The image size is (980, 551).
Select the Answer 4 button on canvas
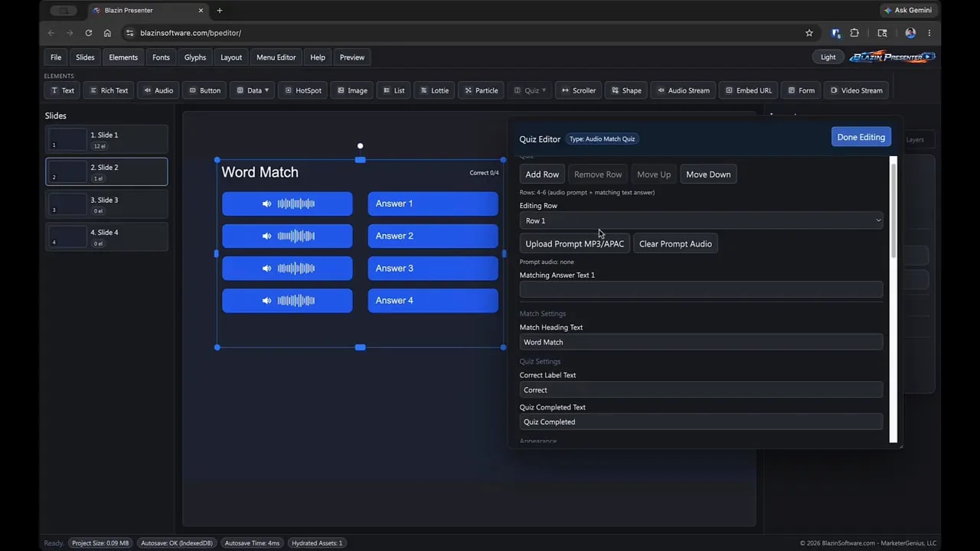point(433,300)
